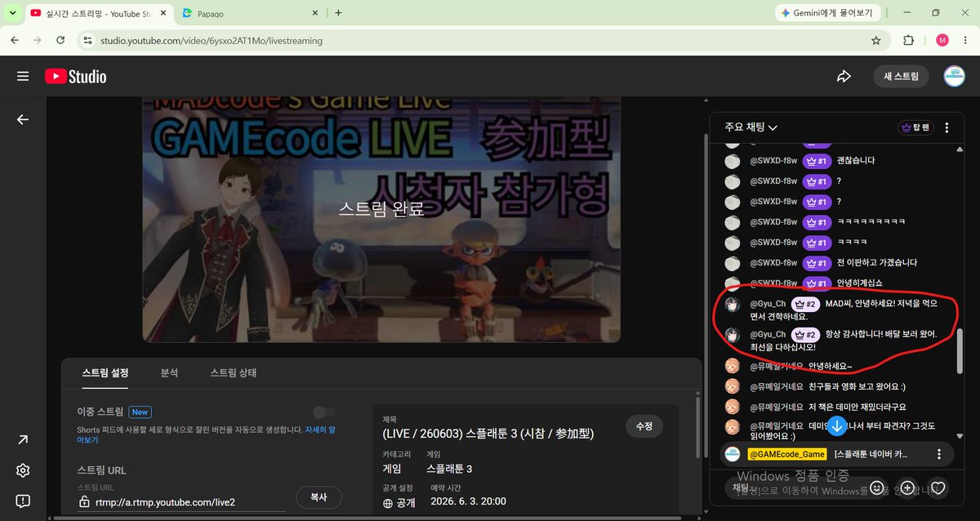Image resolution: width=980 pixels, height=521 pixels.
Task: Open the hamburger navigation menu
Action: tap(23, 77)
